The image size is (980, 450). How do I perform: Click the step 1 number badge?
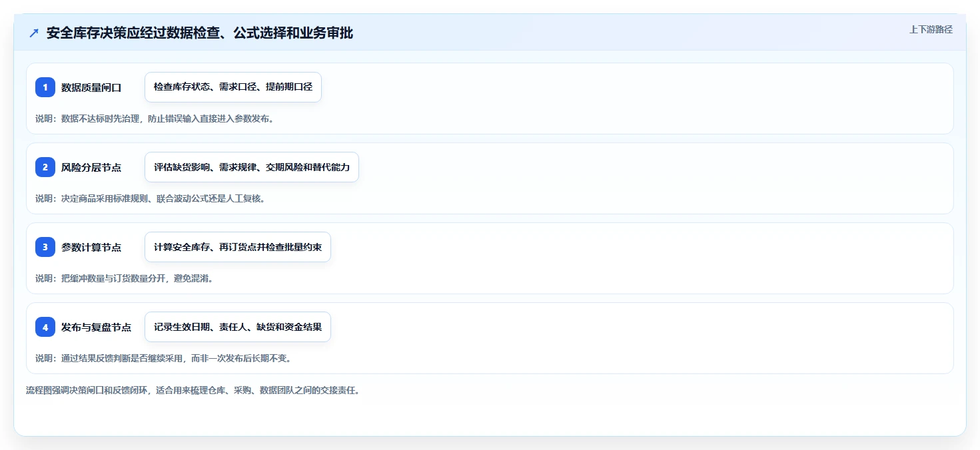click(45, 87)
